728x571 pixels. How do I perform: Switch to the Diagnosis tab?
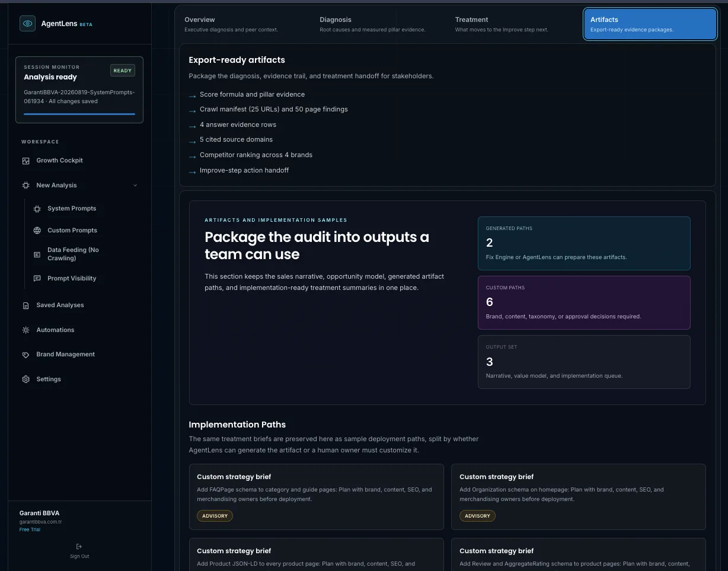pos(379,24)
